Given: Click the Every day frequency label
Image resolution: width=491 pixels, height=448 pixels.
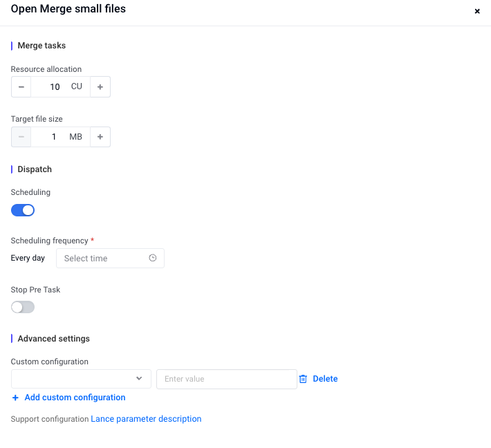Looking at the screenshot, I should point(28,259).
